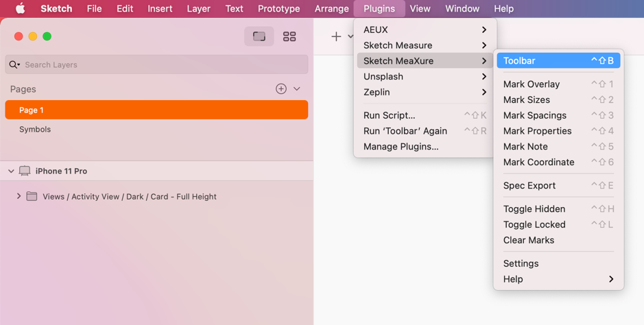The height and width of the screenshot is (325, 644).
Task: Click the Insert plus icon in the toolbar
Action: (x=336, y=36)
